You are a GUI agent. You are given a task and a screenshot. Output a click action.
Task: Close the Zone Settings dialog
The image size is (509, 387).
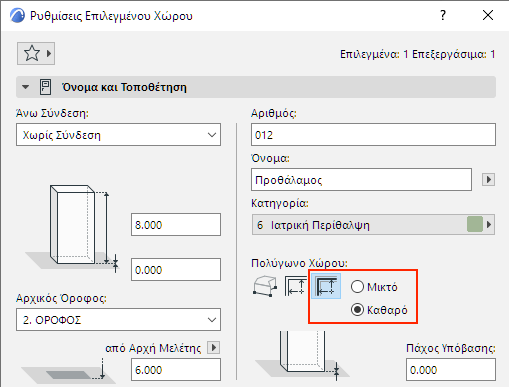click(x=488, y=15)
